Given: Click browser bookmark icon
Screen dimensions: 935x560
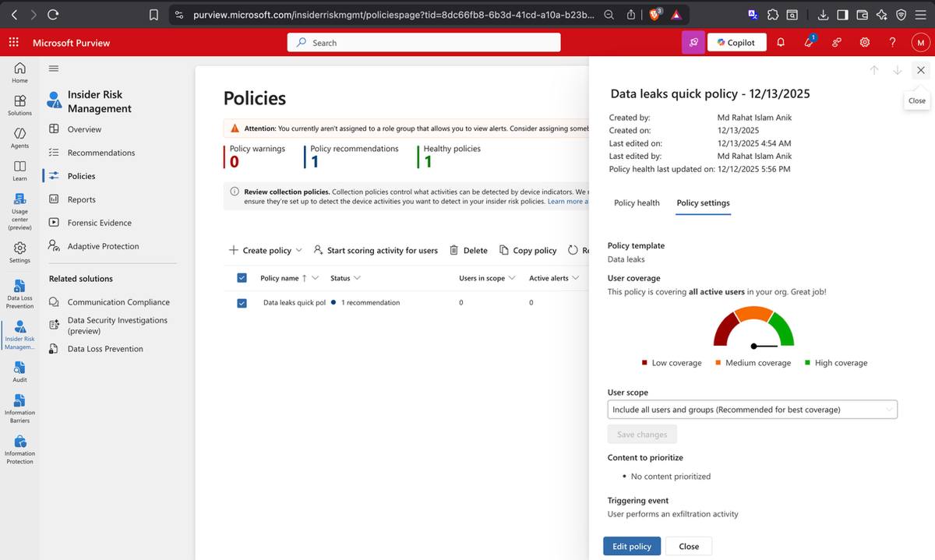Looking at the screenshot, I should point(153,14).
